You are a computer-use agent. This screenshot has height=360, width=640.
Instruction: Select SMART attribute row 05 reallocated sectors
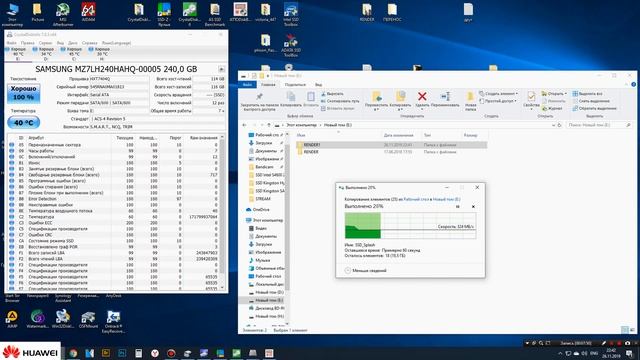(114, 144)
